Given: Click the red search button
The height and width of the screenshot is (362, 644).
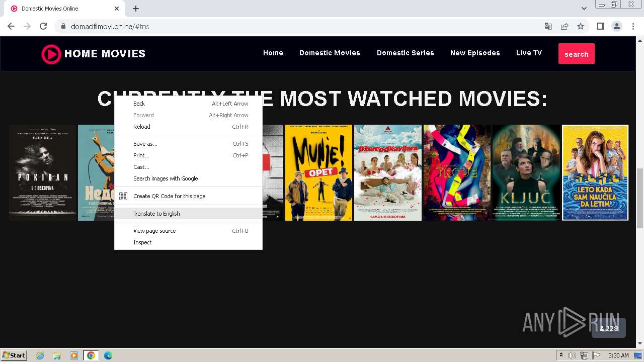Looking at the screenshot, I should click(x=577, y=54).
